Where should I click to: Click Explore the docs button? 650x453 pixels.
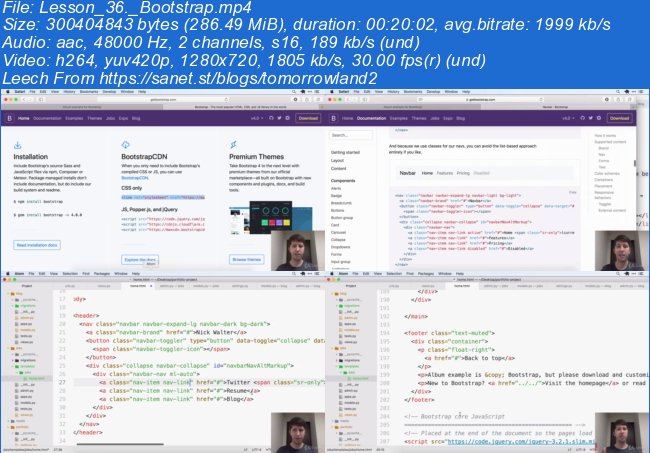140,259
